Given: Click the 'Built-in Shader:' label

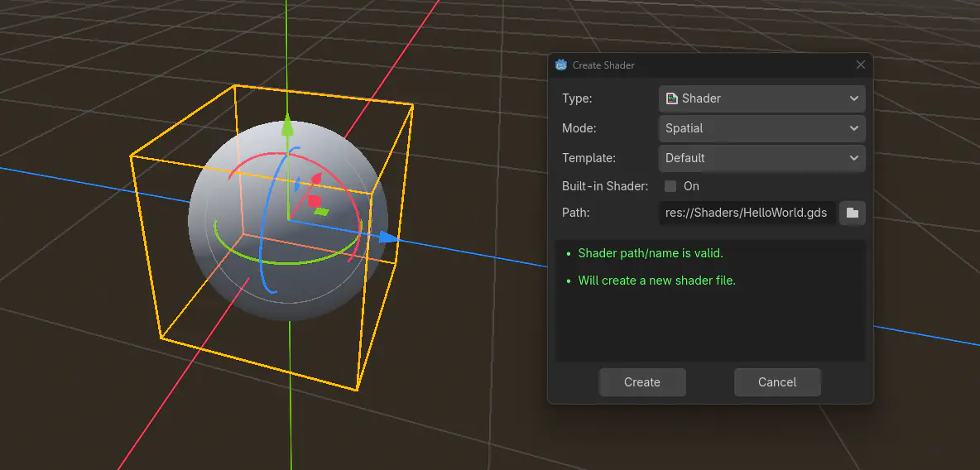Looking at the screenshot, I should pos(605,186).
